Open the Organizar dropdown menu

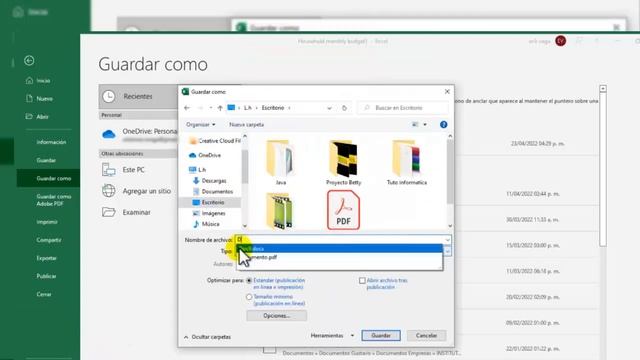(200, 124)
